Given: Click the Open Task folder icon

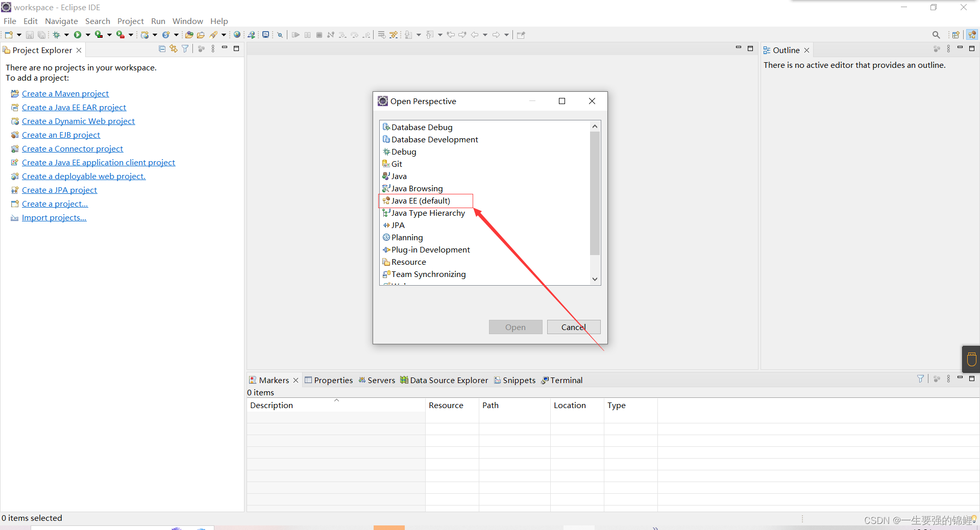Looking at the screenshot, I should point(201,35).
